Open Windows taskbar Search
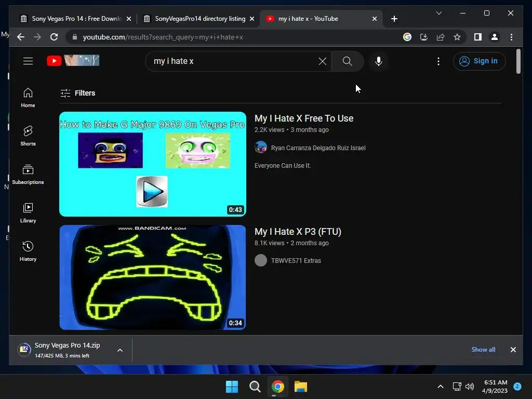This screenshot has width=532, height=399. coord(255,387)
